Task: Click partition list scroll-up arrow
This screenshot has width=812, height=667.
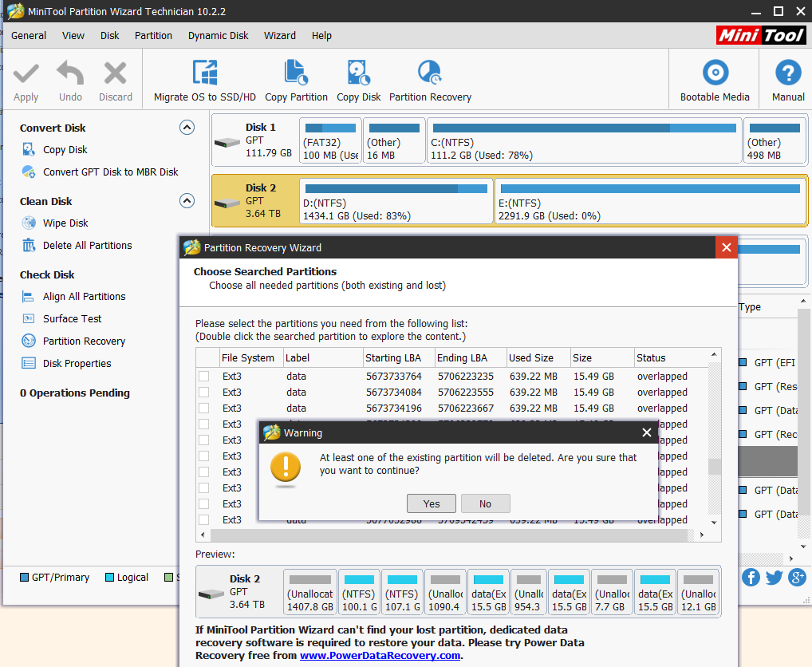Action: (714, 355)
